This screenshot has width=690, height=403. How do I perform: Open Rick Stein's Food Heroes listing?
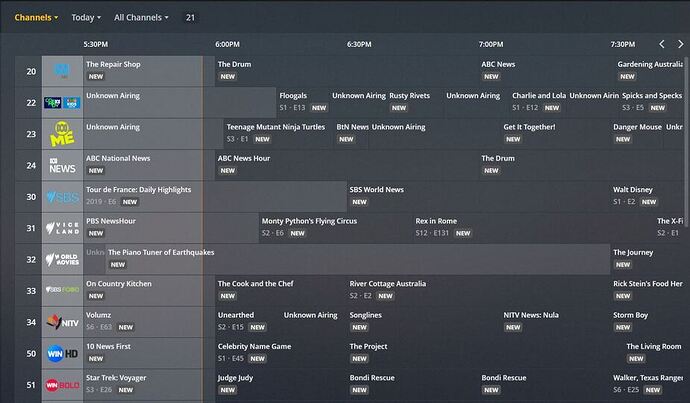click(x=647, y=290)
